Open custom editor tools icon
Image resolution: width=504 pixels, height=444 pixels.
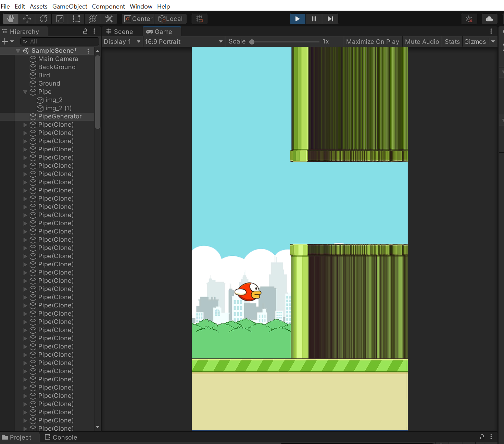(x=109, y=19)
